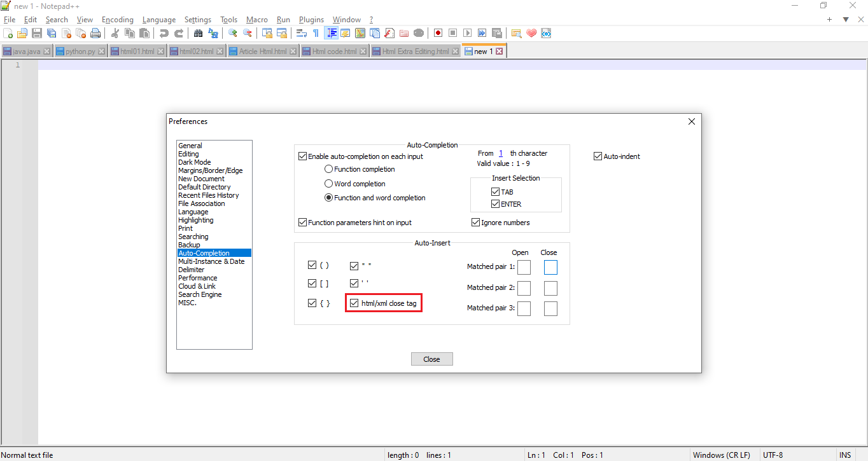
Task: Click the Replace toolbar icon
Action: pos(213,33)
